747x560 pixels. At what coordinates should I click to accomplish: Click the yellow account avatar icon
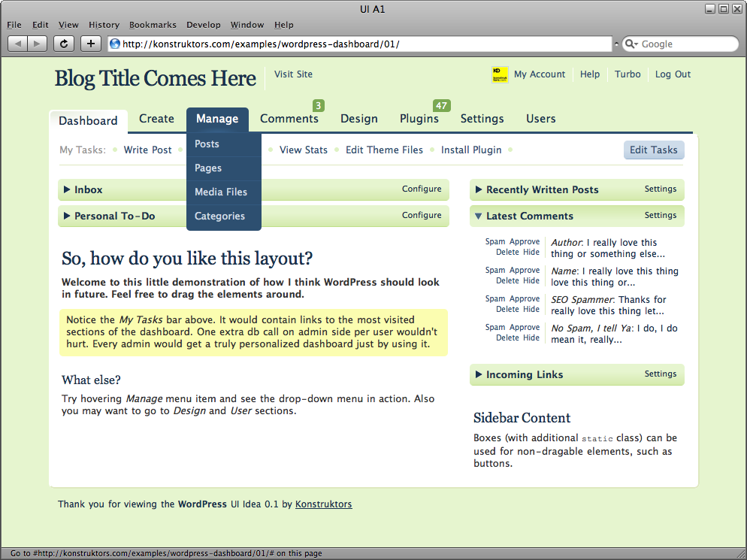coord(500,74)
